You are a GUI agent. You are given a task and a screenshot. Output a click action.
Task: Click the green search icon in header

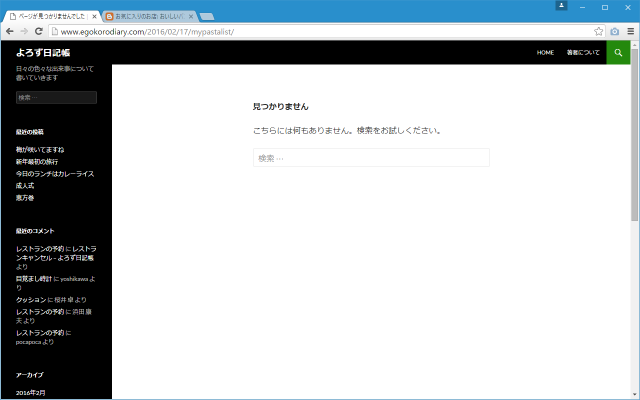point(618,52)
